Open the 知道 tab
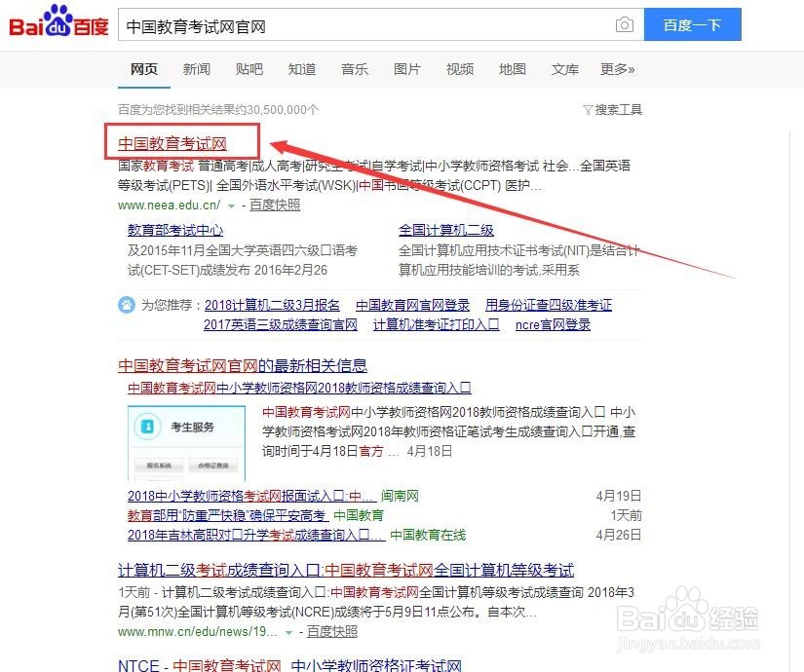 (x=301, y=69)
